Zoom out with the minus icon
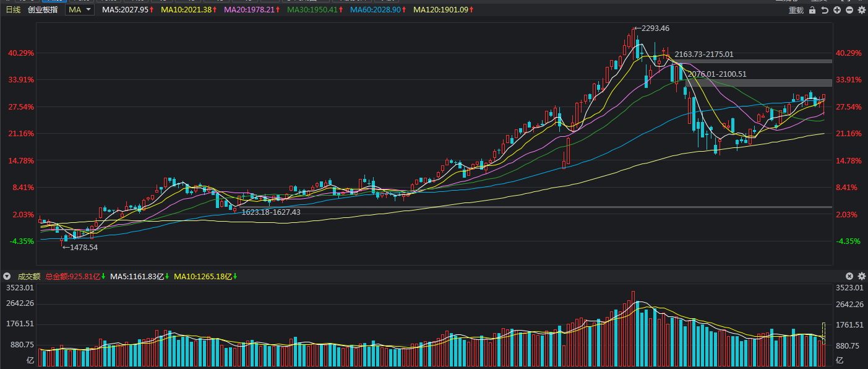This screenshot has width=868, height=369. (x=849, y=10)
